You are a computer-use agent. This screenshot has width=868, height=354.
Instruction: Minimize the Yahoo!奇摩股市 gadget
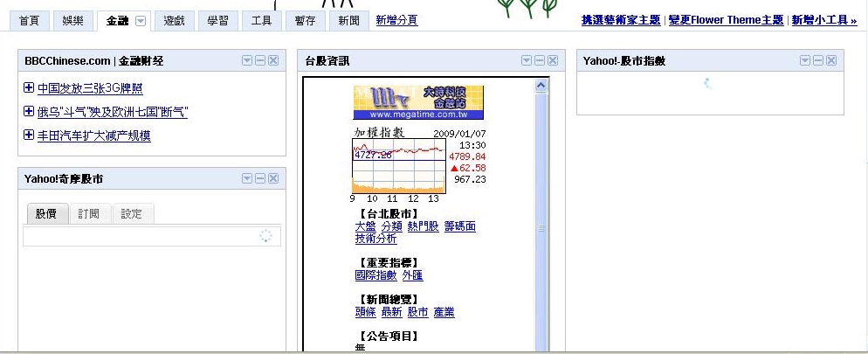pyautogui.click(x=260, y=178)
